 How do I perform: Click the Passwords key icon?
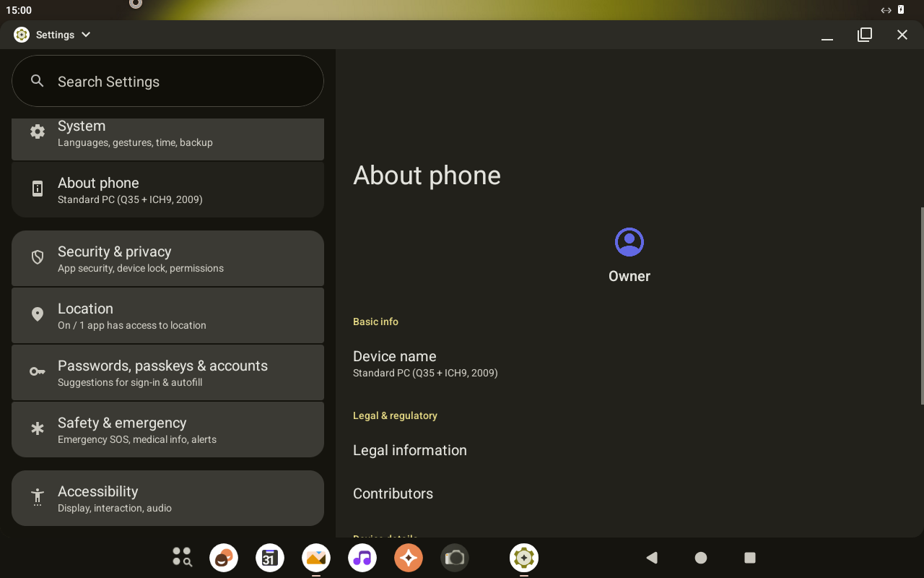(38, 372)
